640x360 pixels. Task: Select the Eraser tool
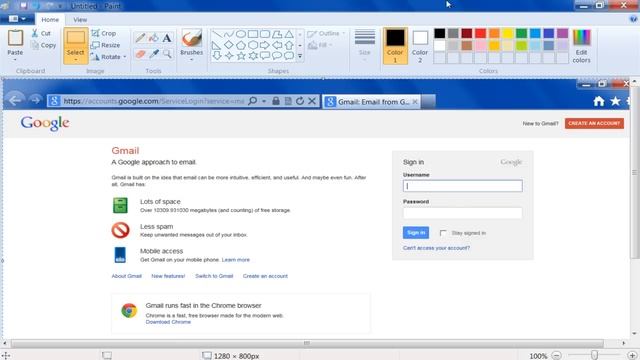pyautogui.click(x=140, y=54)
